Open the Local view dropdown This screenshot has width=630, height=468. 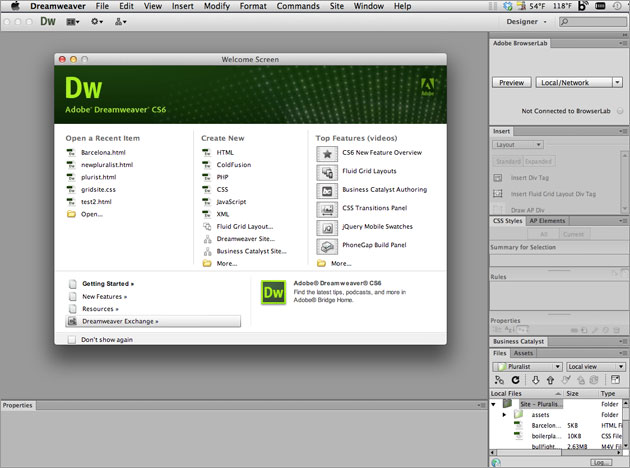(595, 366)
